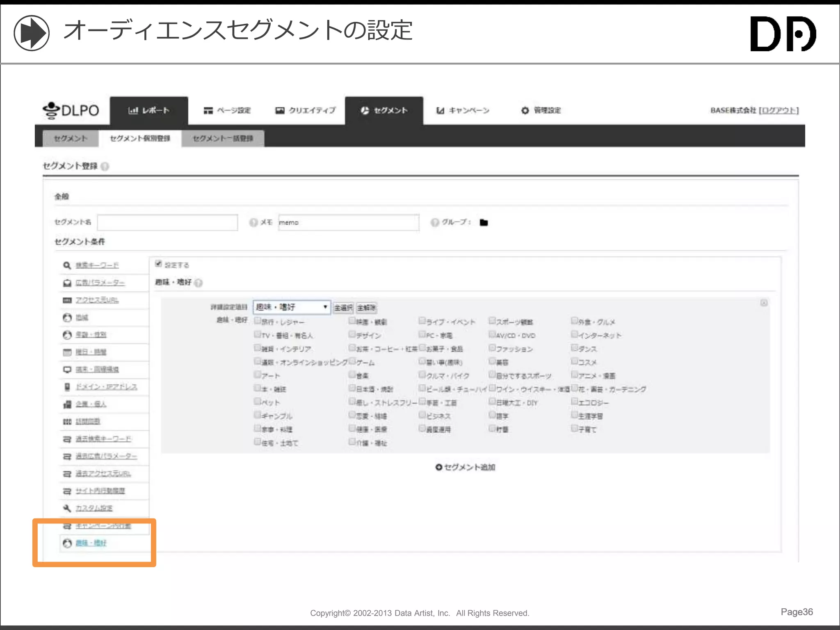This screenshot has height=630, width=840.
Task: Check the ライブ・イベント checkbox
Action: [422, 320]
